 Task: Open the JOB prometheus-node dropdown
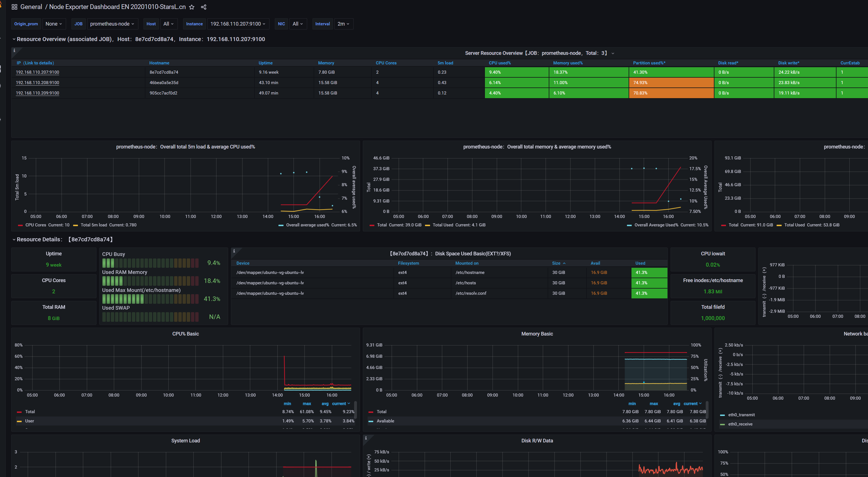click(x=112, y=24)
